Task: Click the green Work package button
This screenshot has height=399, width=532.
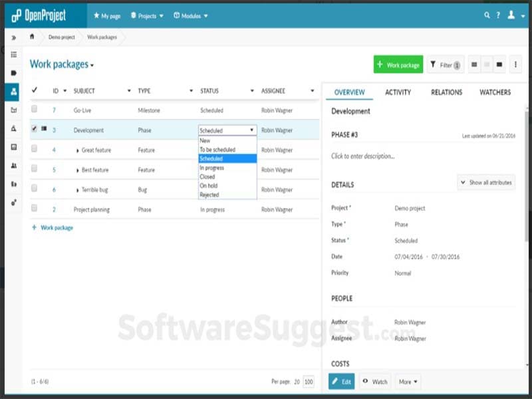Action: pyautogui.click(x=398, y=65)
